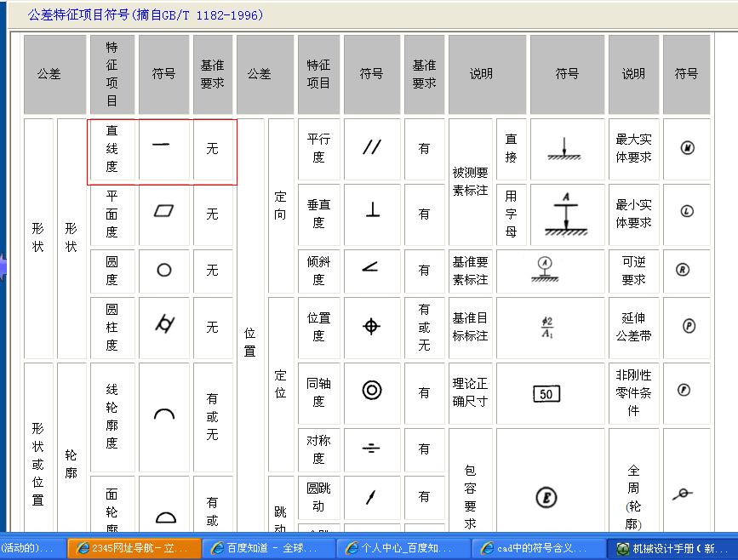This screenshot has width=738, height=560.
Task: Click the 圆度 cell
Action: pyautogui.click(x=112, y=271)
